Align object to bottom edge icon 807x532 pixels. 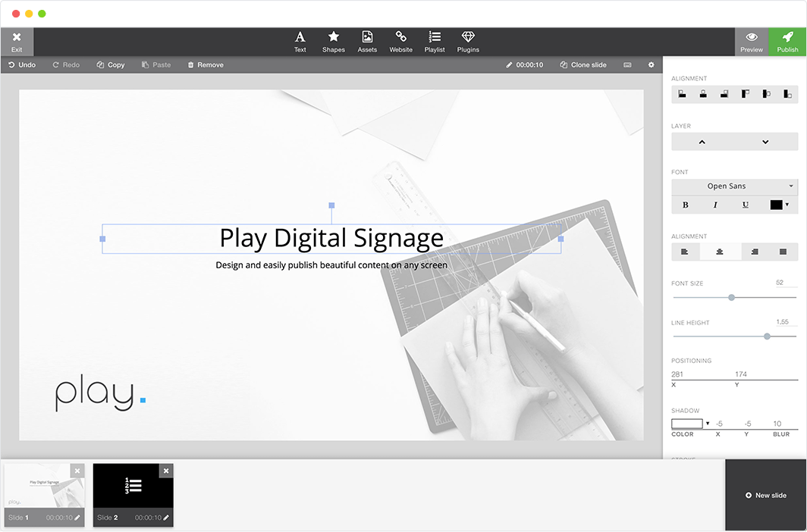click(787, 94)
